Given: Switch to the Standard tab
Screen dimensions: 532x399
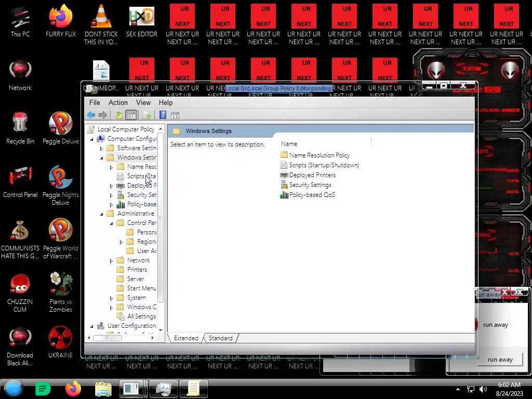Looking at the screenshot, I should tap(220, 338).
